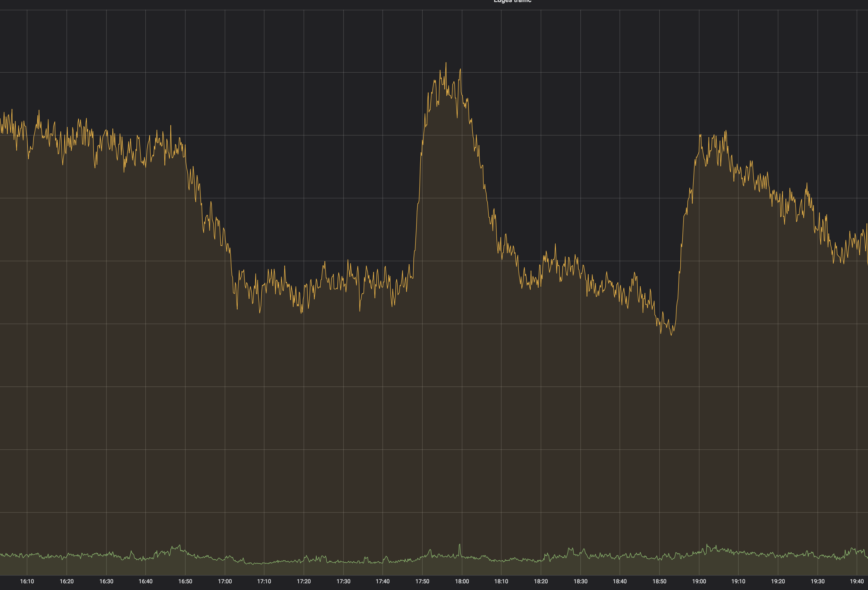Click the 16:30 time axis label

click(106, 581)
